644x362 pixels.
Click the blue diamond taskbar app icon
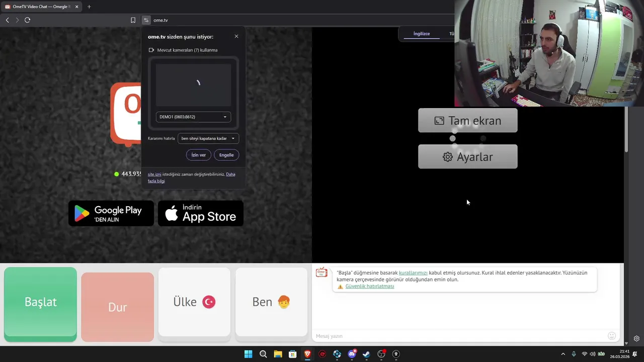337,354
